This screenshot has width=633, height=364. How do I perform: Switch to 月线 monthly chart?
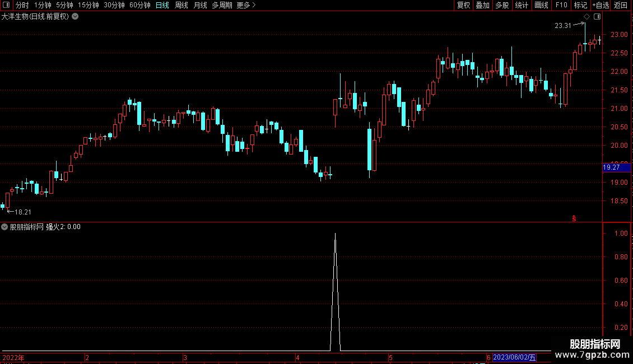pyautogui.click(x=200, y=5)
